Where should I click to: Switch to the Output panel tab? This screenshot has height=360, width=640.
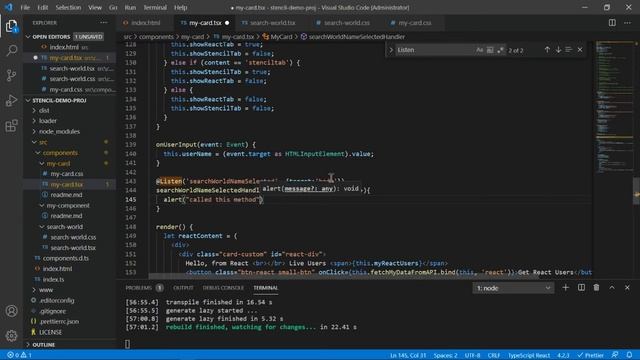pyautogui.click(x=183, y=288)
